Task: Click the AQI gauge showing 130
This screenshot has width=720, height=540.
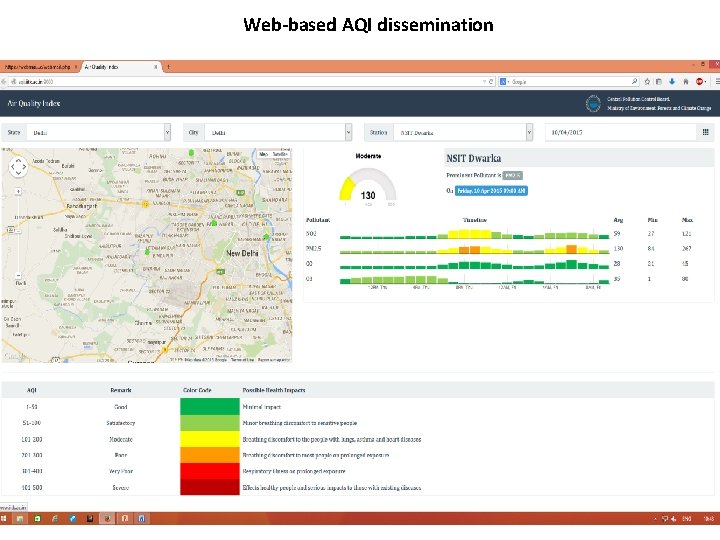Action: pyautogui.click(x=368, y=186)
